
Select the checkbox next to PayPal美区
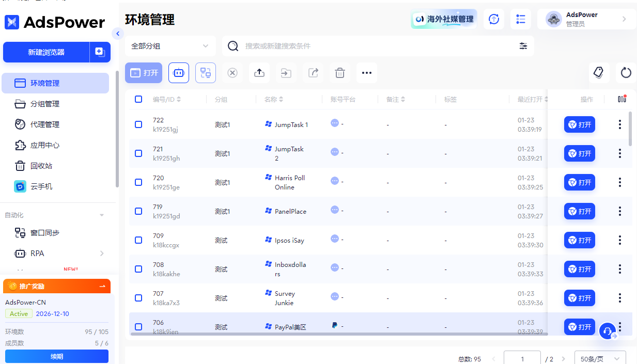click(138, 326)
